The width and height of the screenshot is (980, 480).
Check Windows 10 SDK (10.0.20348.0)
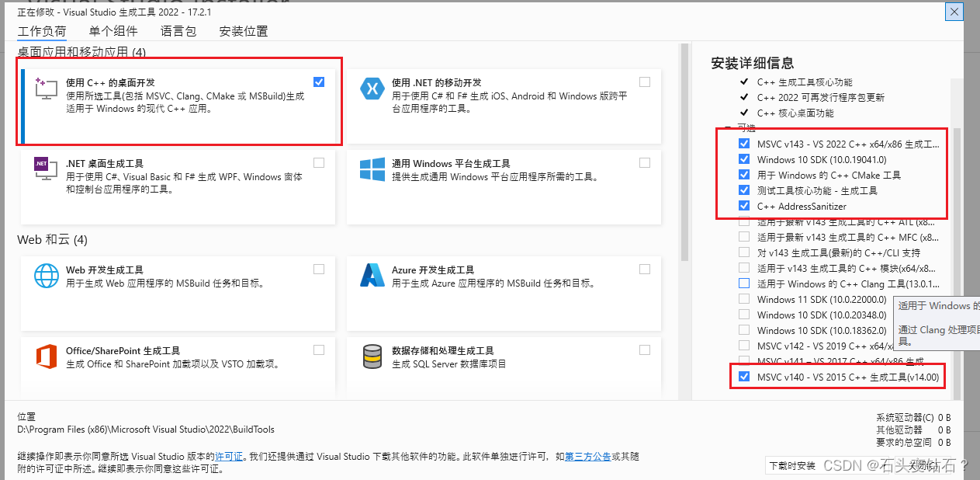pos(744,315)
